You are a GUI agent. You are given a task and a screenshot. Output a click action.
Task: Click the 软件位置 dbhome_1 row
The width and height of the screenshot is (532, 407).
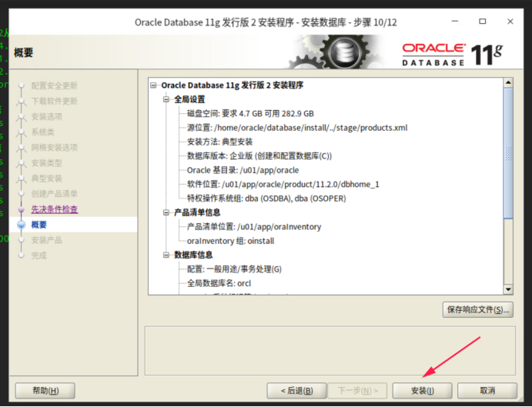[283, 184]
